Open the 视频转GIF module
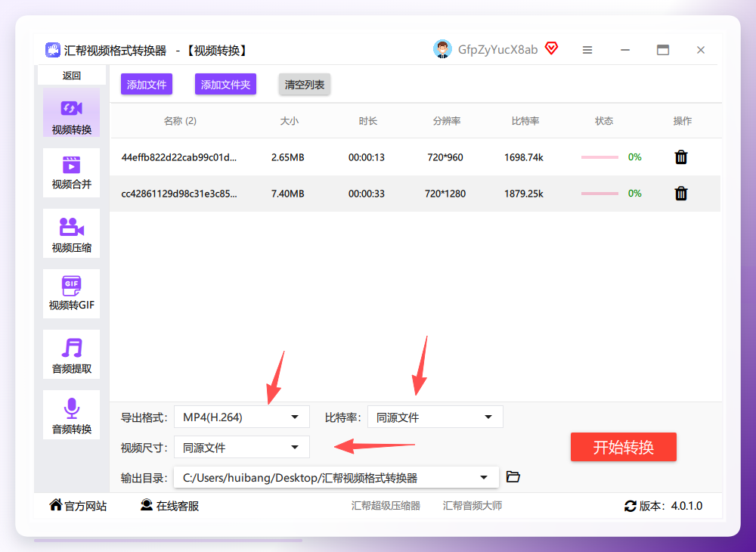This screenshot has height=552, width=756. (x=71, y=293)
